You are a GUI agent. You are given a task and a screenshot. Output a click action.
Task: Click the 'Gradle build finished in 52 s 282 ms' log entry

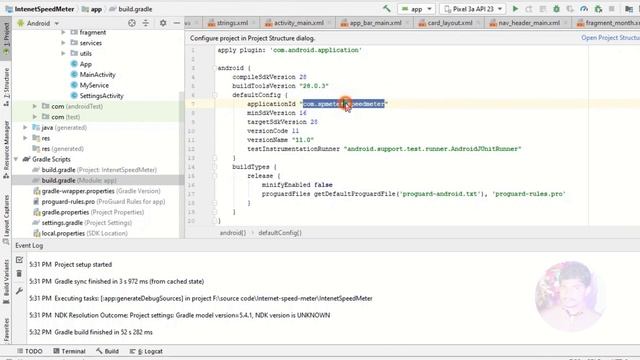point(103,332)
